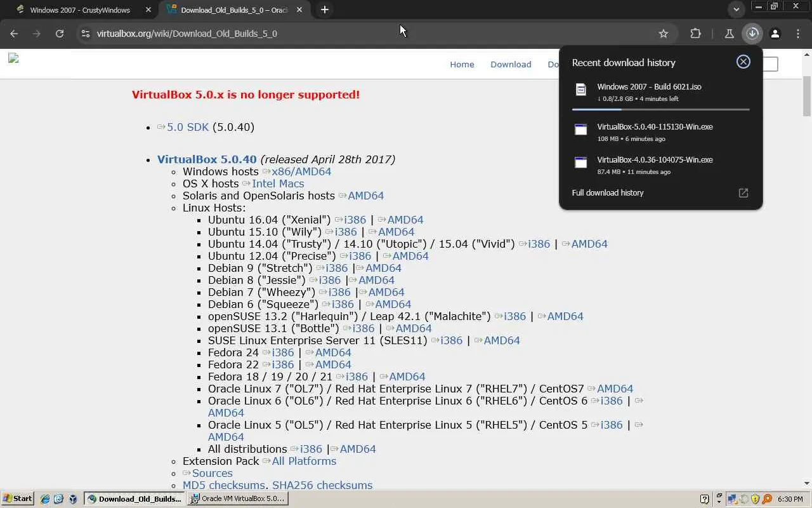The image size is (812, 508).
Task: Launch Internet Explorer from Quick Launch
Action: (x=45, y=499)
